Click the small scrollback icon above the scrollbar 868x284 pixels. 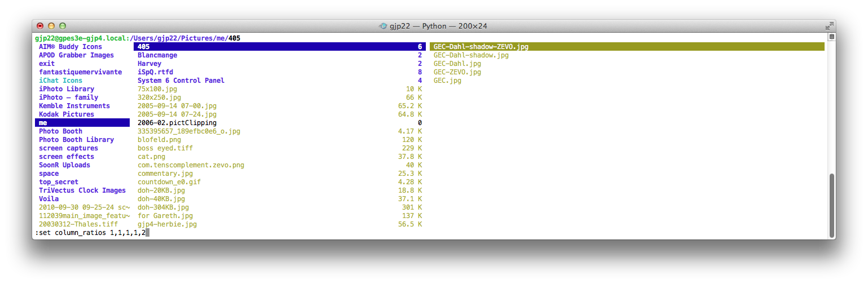click(831, 37)
